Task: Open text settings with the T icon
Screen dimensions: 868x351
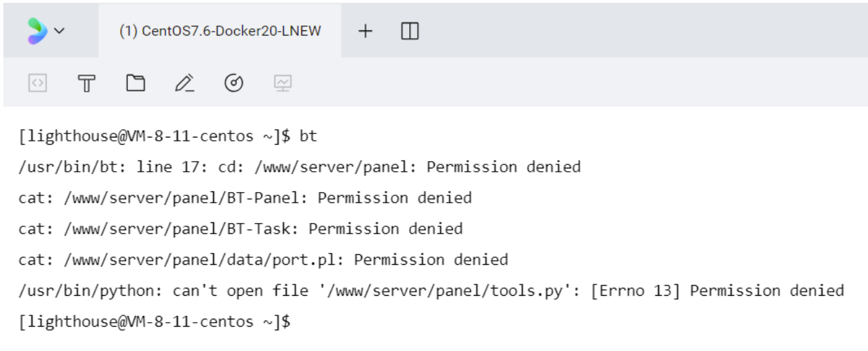Action: click(87, 84)
